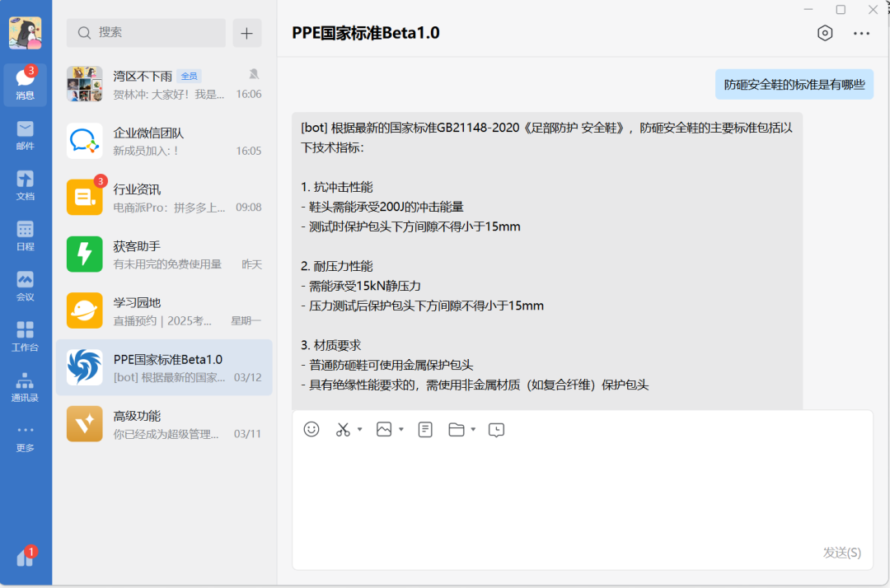890x588 pixels.
Task: Click the notepad icon in the input toolbar
Action: pos(425,429)
